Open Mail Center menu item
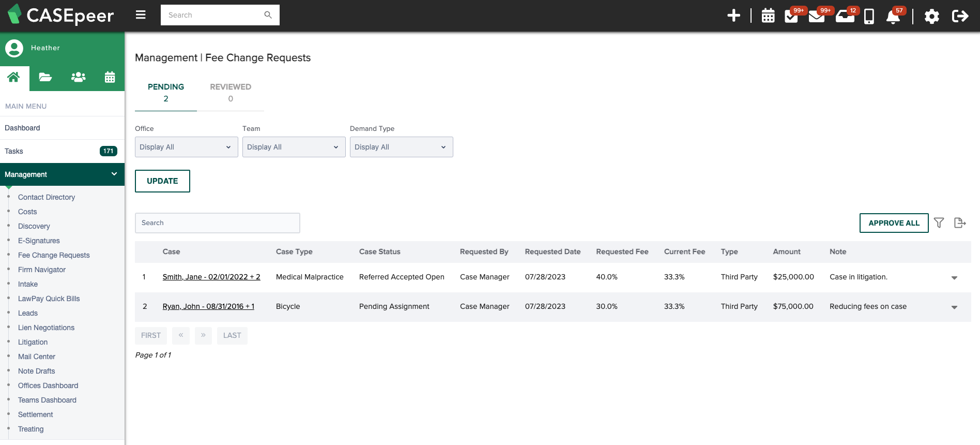The height and width of the screenshot is (445, 980). [37, 357]
